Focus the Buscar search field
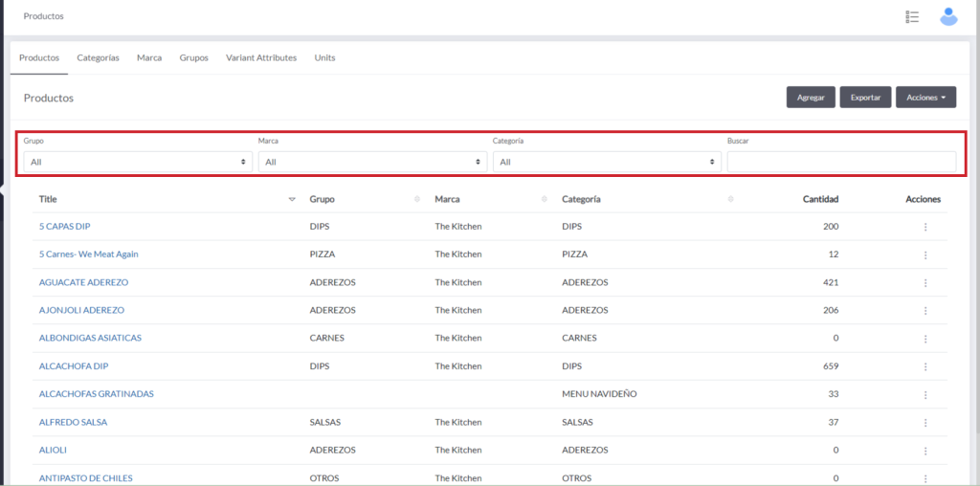The width and height of the screenshot is (980, 486). point(841,163)
